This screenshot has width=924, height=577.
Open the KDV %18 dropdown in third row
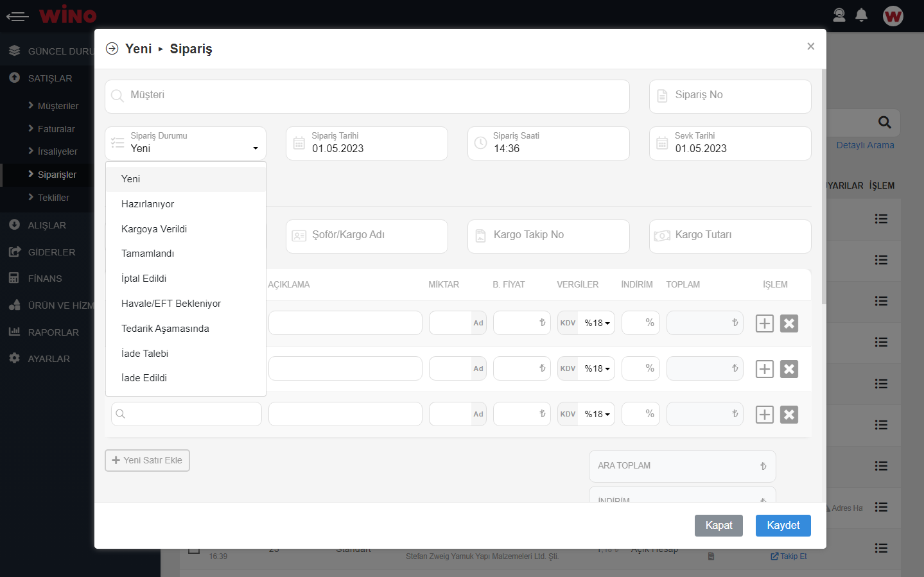(x=597, y=415)
